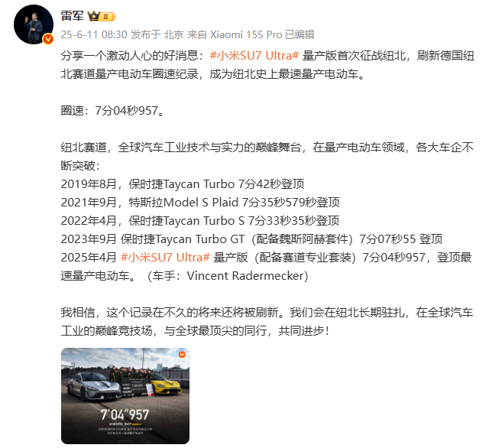Click the 北京 location text
489x448 pixels.
tap(173, 34)
